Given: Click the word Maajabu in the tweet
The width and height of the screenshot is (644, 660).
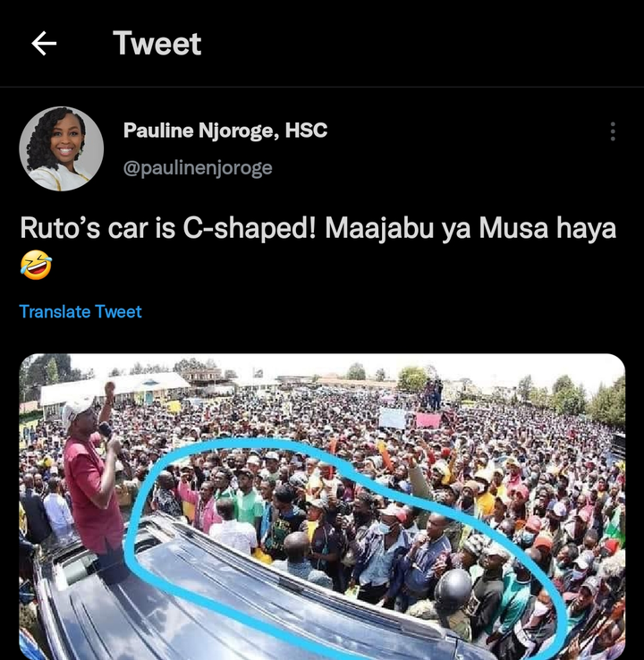Looking at the screenshot, I should (379, 229).
